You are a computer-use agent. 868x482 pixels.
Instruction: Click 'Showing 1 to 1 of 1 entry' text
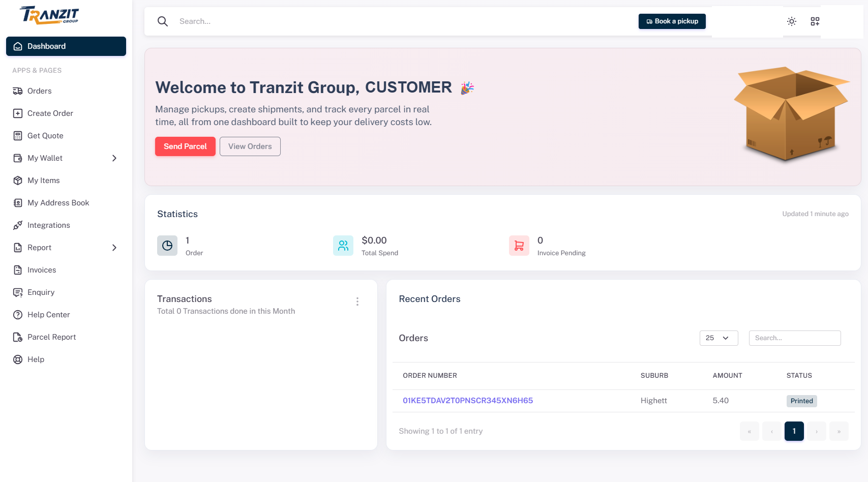pyautogui.click(x=441, y=431)
